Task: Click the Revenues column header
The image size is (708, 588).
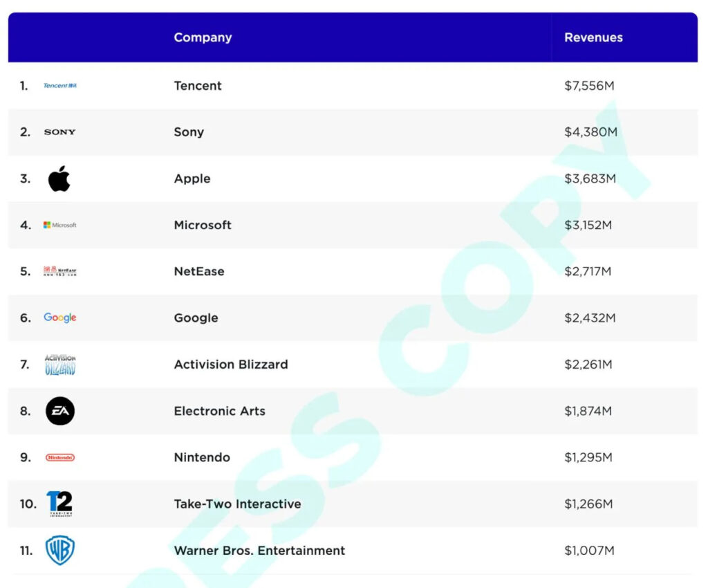Action: [x=593, y=37]
